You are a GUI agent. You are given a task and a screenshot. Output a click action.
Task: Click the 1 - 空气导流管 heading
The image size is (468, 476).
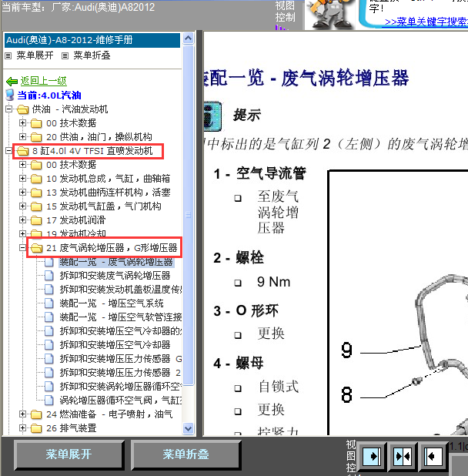[260, 173]
